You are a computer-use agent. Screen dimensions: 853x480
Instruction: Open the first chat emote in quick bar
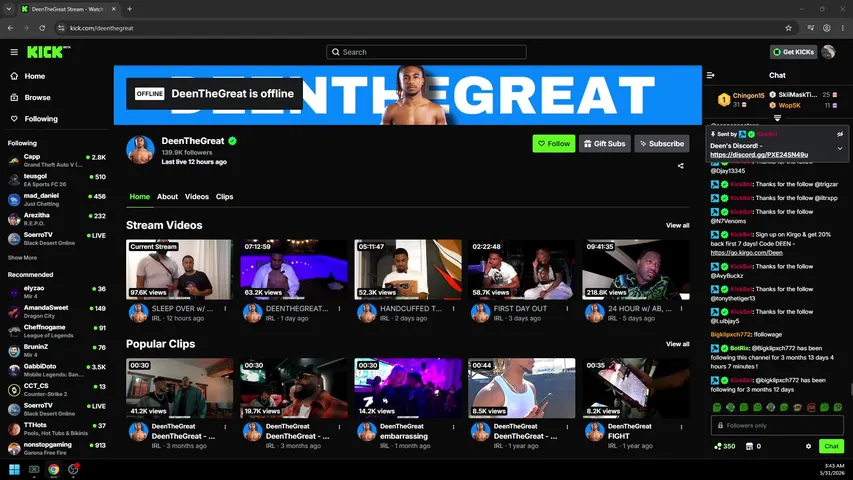[x=717, y=407]
